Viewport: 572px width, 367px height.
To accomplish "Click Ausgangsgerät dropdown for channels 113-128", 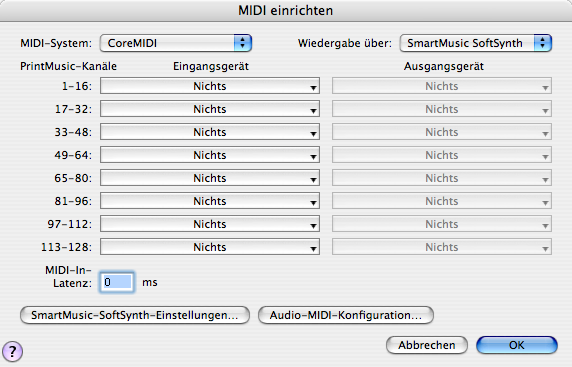I will tap(442, 247).
